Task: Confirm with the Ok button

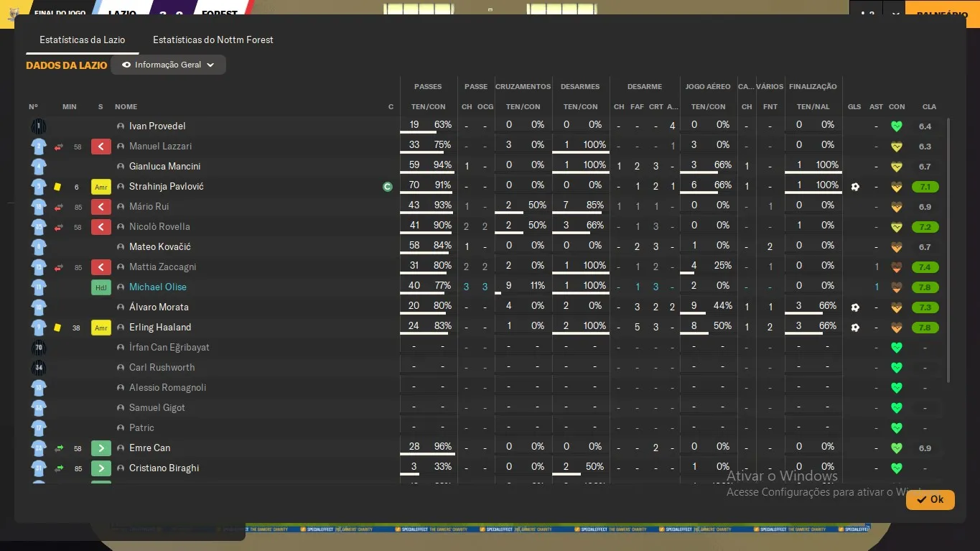Action: (930, 499)
